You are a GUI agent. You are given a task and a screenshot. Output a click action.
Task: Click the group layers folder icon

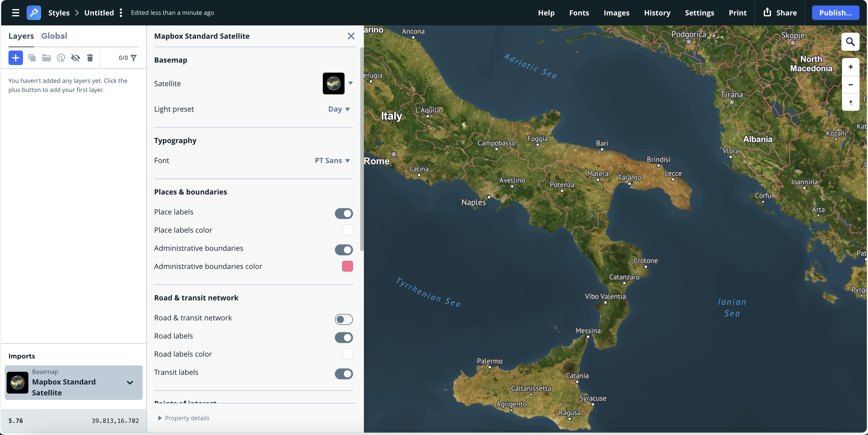click(47, 58)
